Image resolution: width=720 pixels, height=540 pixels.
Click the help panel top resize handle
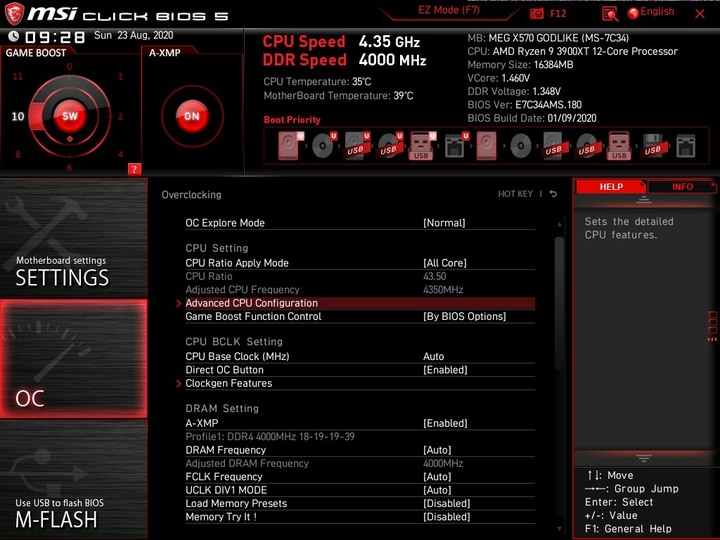[x=644, y=200]
